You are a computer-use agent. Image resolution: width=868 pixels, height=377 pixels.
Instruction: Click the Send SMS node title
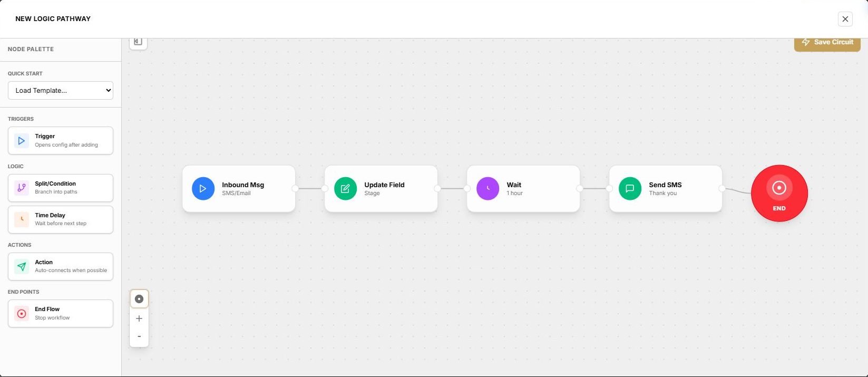665,185
